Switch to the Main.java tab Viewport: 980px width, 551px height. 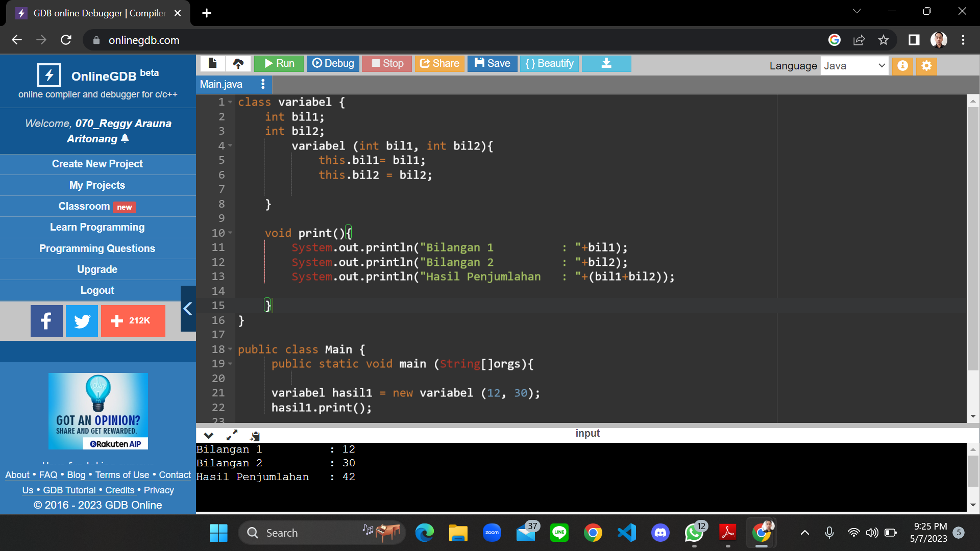pyautogui.click(x=220, y=84)
